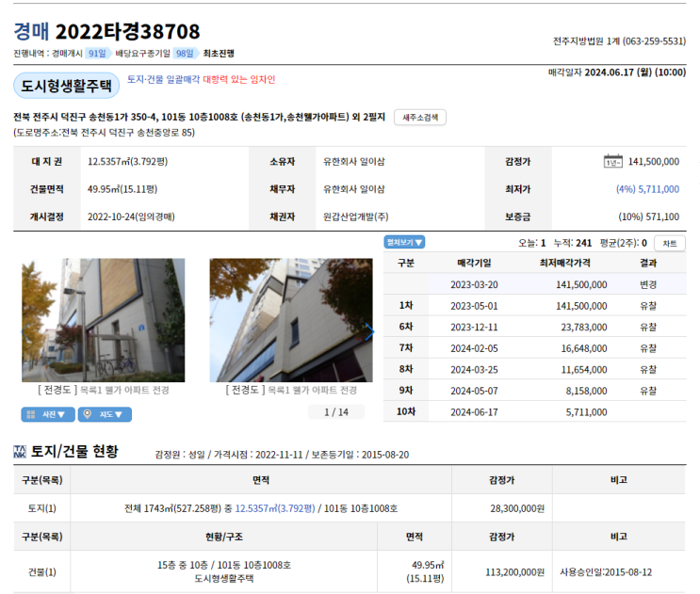Viewport: 700px width, 594px height.
Task: Click 대항력 있는 임차인 link
Action: 239,79
